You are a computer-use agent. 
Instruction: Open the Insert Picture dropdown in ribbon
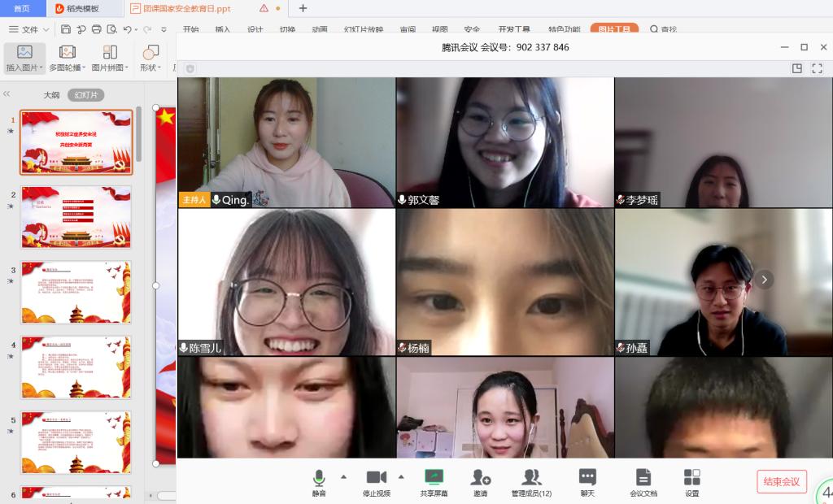click(x=24, y=67)
